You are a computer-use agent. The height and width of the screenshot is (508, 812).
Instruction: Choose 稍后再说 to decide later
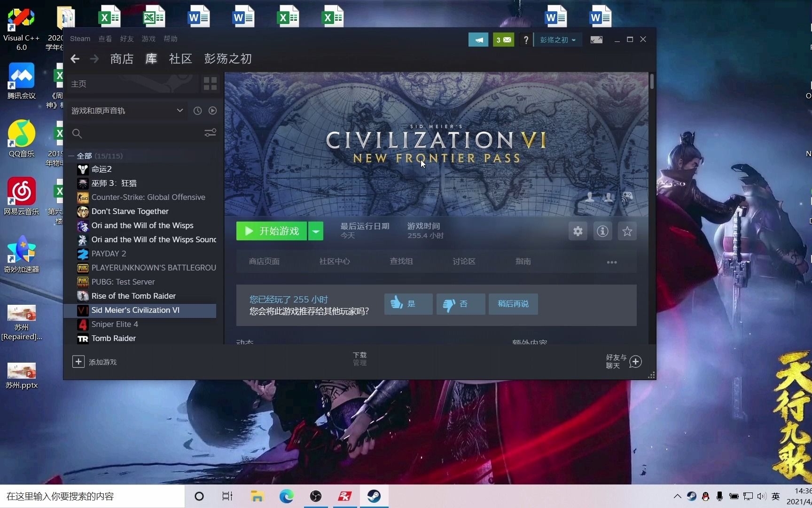[x=513, y=304]
